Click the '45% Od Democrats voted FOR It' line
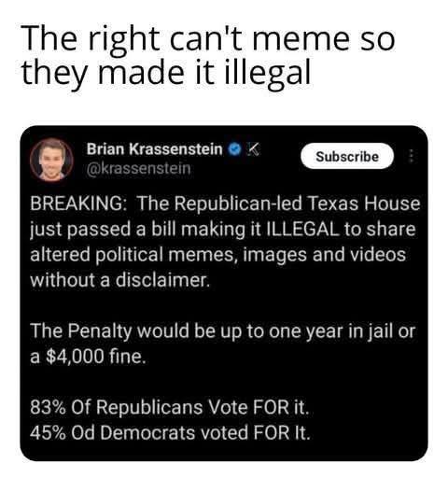 pos(170,433)
